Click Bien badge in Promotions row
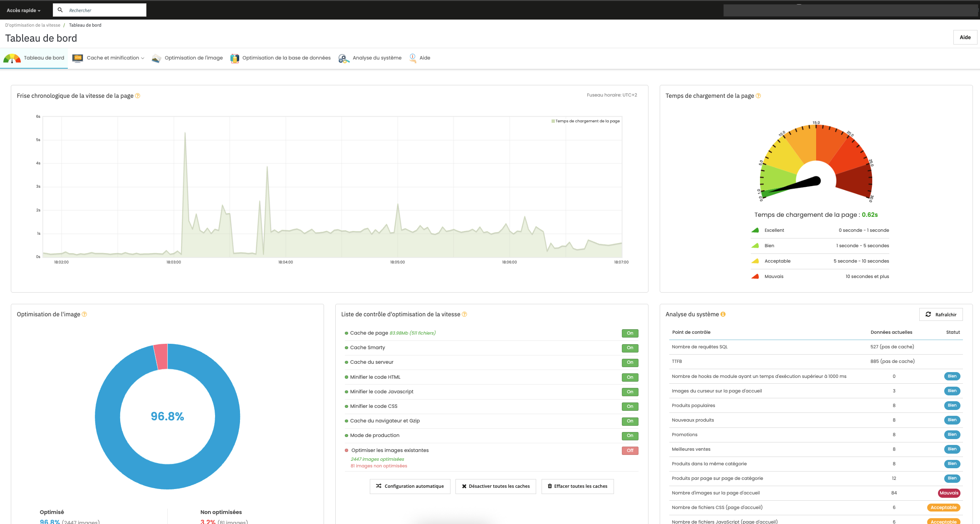This screenshot has height=524, width=980. pos(952,435)
